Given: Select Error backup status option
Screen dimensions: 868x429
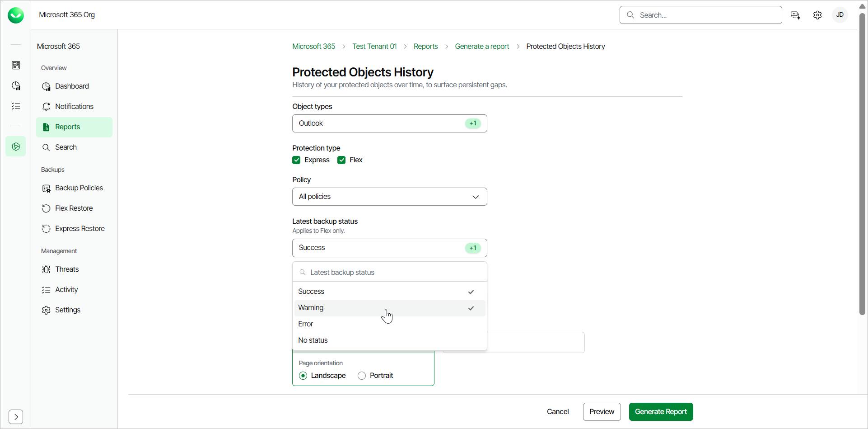Looking at the screenshot, I should point(390,324).
